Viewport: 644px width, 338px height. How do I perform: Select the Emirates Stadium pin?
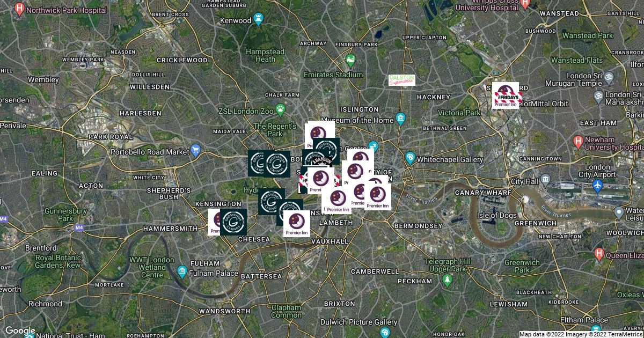pos(351,61)
